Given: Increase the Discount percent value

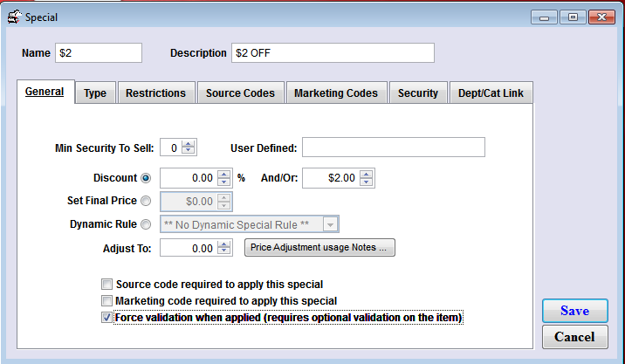Looking at the screenshot, I should click(224, 175).
